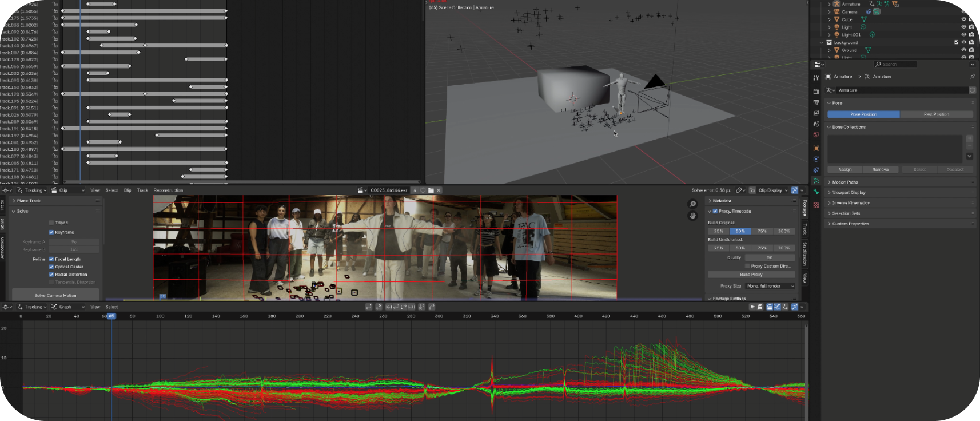Open the Proxy Size dropdown

pyautogui.click(x=770, y=286)
